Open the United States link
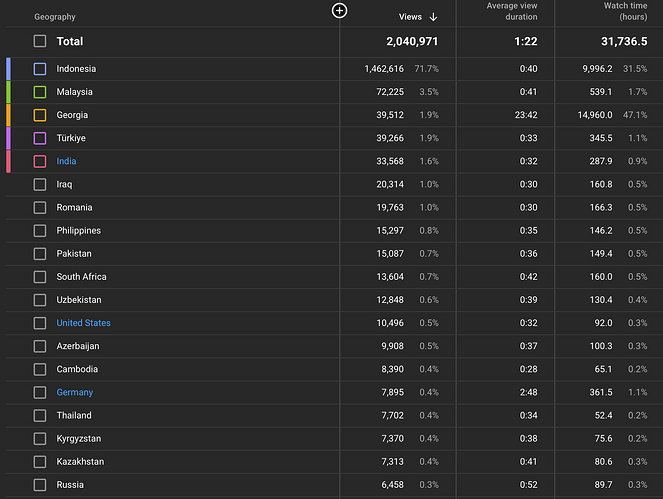This screenshot has width=663, height=499. pos(83,323)
